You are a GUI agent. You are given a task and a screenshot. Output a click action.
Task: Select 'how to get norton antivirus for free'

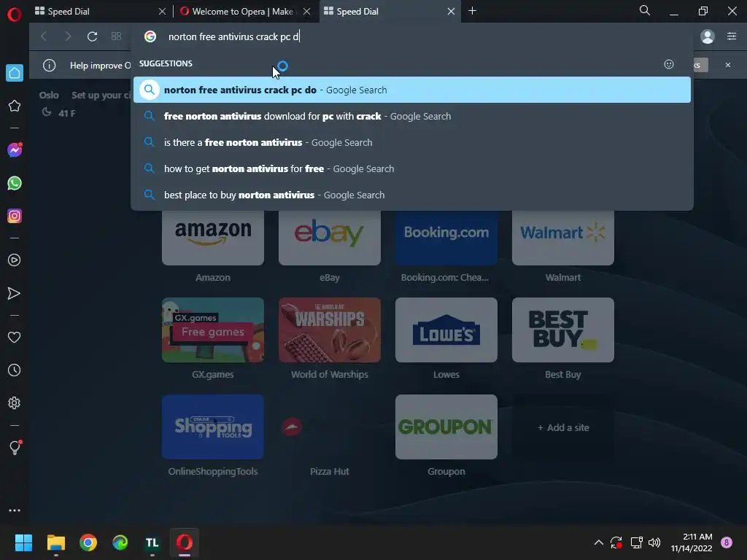pyautogui.click(x=411, y=168)
